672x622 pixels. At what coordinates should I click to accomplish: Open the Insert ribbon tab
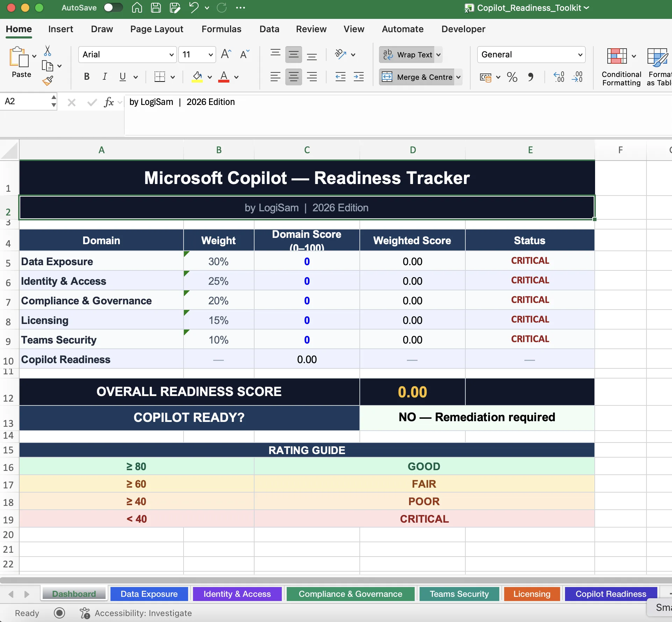tap(60, 29)
